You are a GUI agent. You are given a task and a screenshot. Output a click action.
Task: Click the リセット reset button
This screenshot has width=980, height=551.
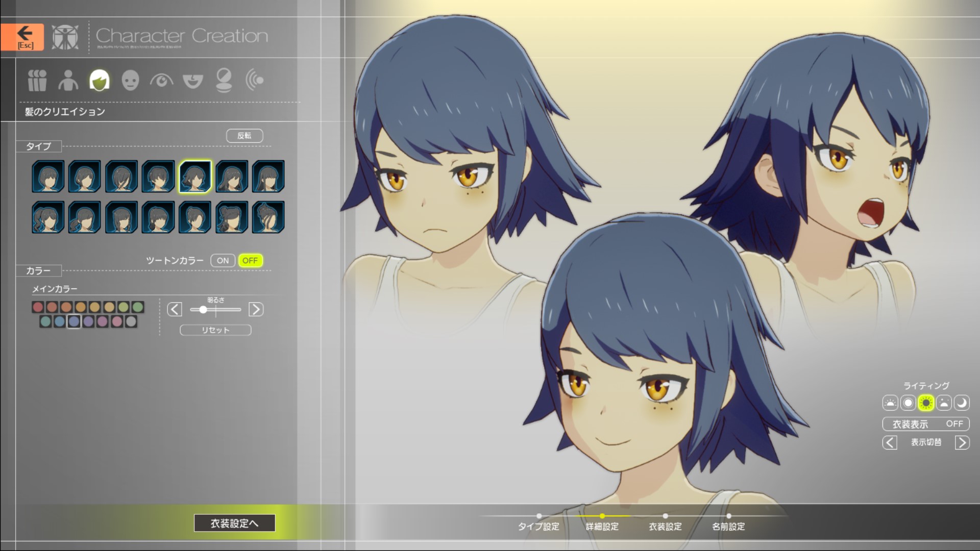coord(215,330)
